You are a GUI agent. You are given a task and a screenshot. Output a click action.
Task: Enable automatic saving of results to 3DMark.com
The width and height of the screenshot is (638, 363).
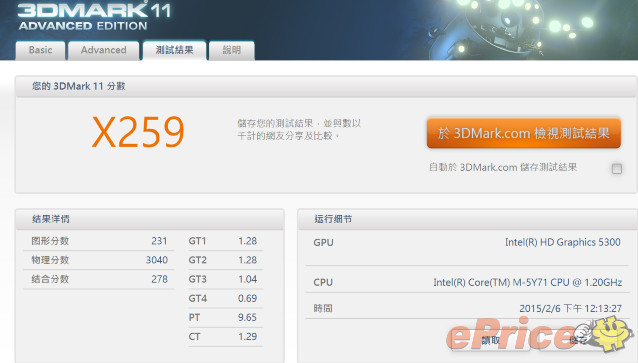(617, 168)
